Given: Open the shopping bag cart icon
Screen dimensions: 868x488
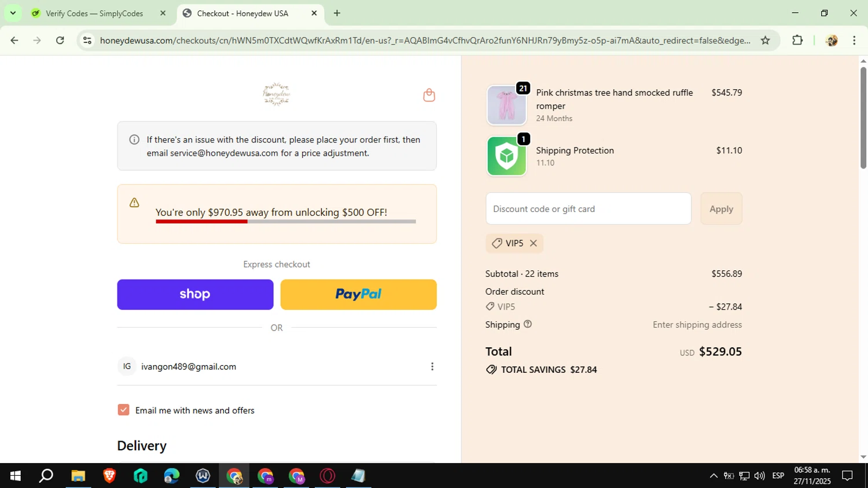Looking at the screenshot, I should click(x=429, y=95).
